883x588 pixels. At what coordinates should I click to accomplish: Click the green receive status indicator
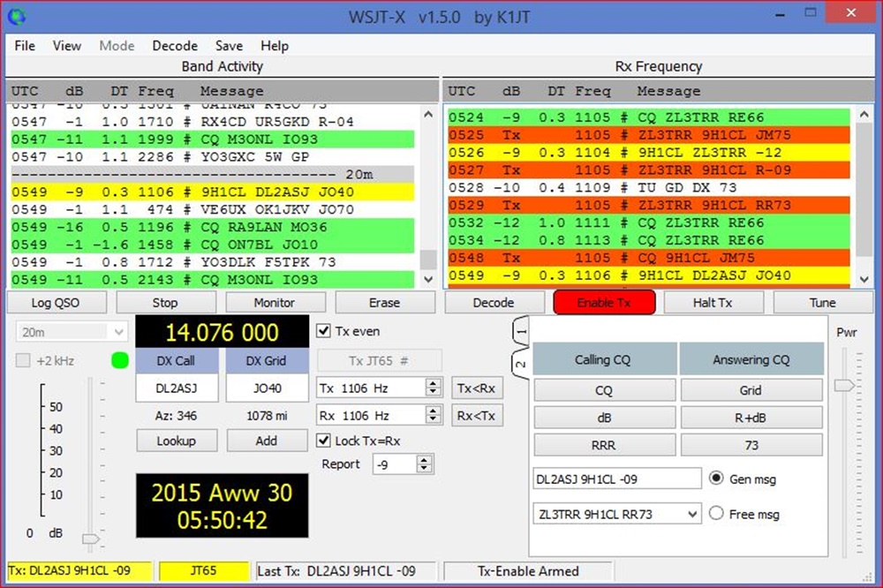tap(118, 360)
